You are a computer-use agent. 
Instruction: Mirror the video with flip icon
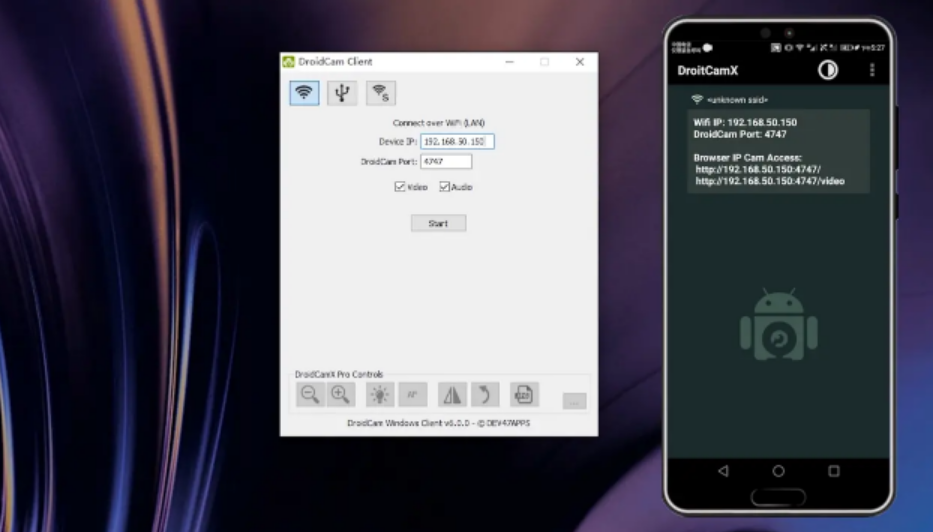pos(453,395)
